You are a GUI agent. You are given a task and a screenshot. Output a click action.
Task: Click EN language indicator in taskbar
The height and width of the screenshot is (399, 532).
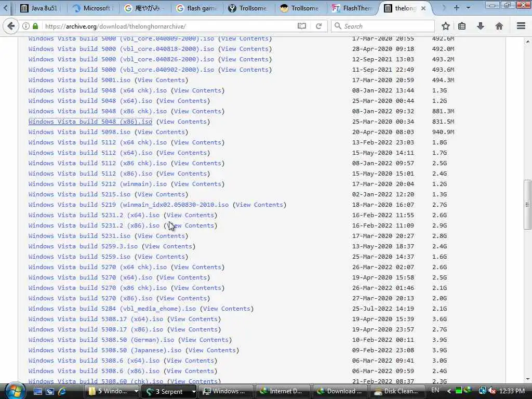(x=435, y=390)
